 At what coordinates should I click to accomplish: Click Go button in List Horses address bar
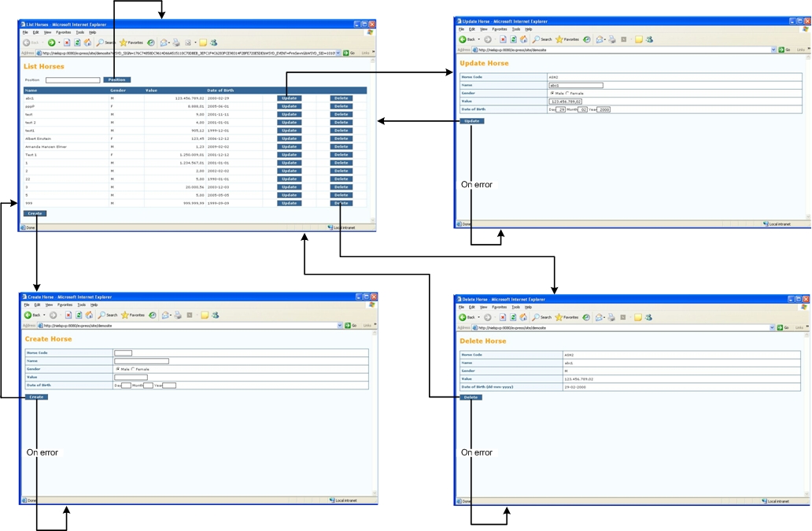[349, 53]
